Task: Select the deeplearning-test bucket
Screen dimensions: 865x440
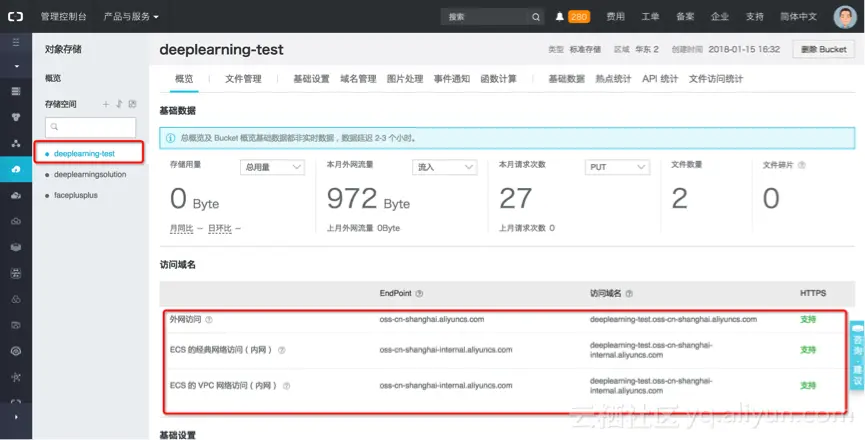Action: [x=84, y=154]
